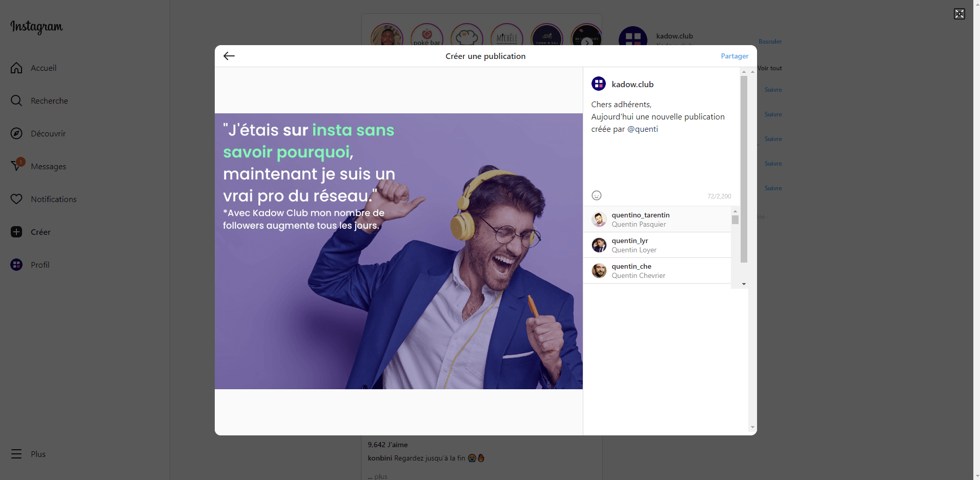This screenshot has width=980, height=480.
Task: Click Basculer link in the background page
Action: (x=770, y=42)
